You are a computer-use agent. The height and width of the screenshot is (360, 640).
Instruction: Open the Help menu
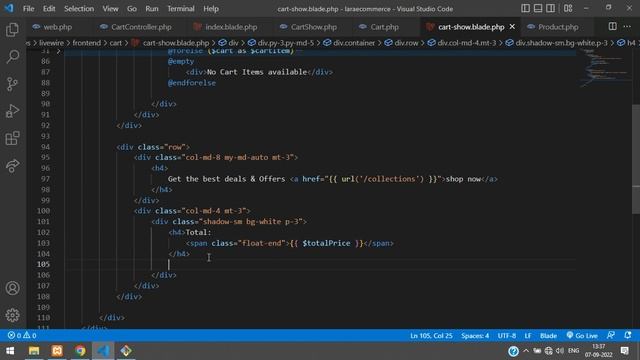click(211, 9)
